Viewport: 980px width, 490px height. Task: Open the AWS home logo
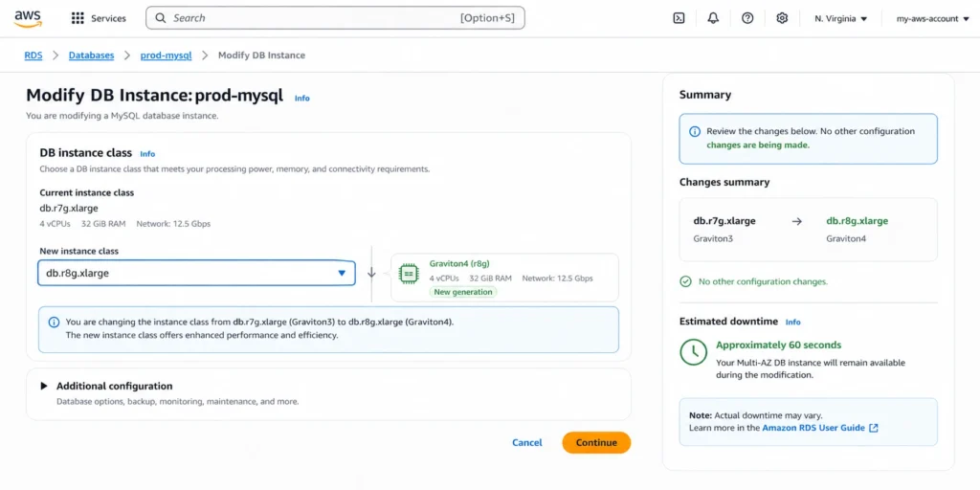click(28, 18)
